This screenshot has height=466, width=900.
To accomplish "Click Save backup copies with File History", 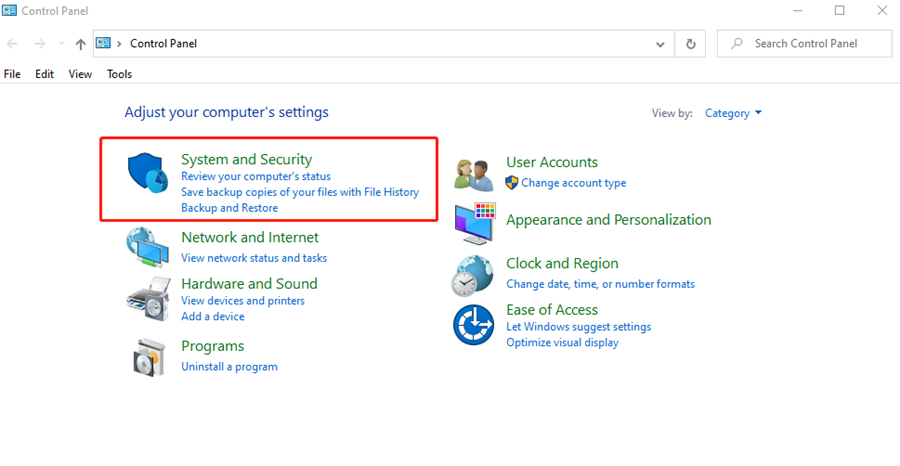I will pyautogui.click(x=300, y=192).
